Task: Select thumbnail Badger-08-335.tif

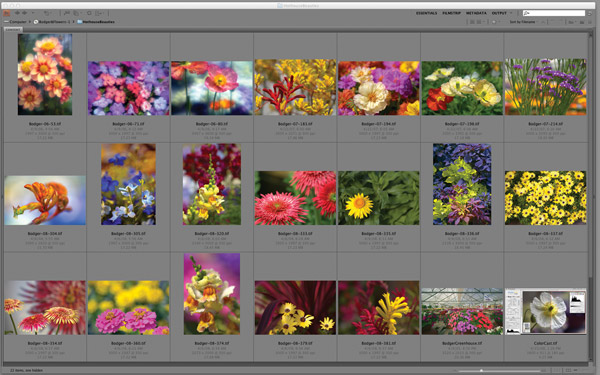Action: [378, 198]
